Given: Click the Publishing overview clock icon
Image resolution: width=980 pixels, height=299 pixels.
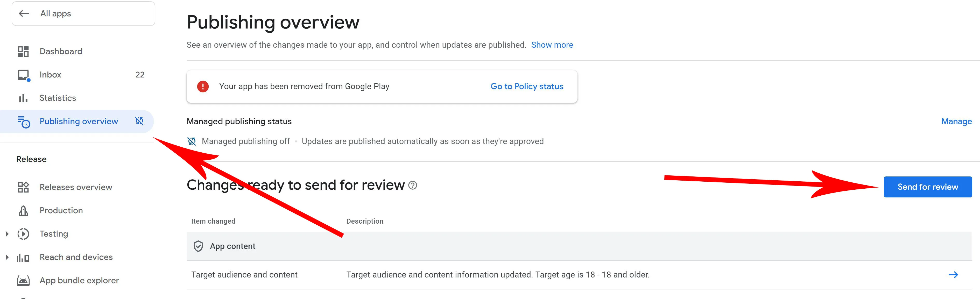Looking at the screenshot, I should [x=24, y=122].
